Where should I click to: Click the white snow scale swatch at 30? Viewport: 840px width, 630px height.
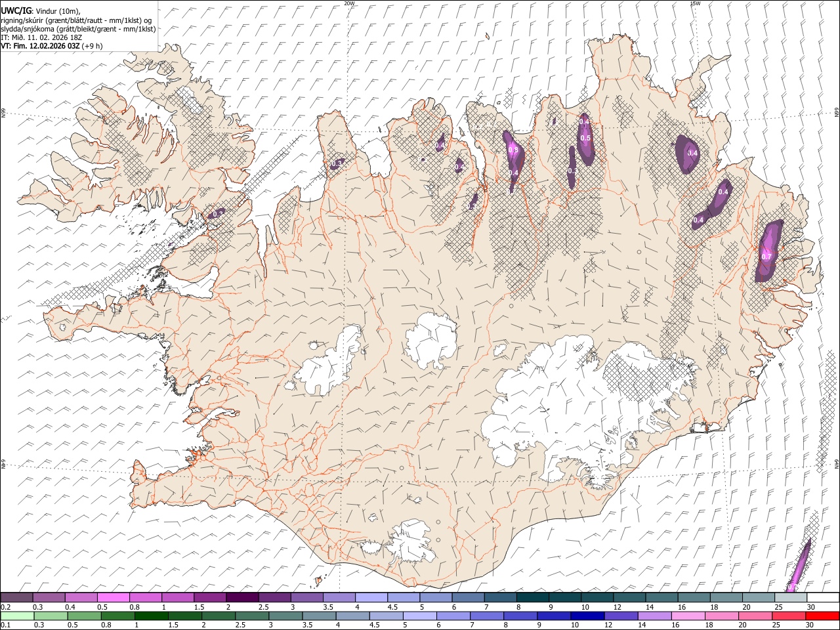(x=823, y=597)
